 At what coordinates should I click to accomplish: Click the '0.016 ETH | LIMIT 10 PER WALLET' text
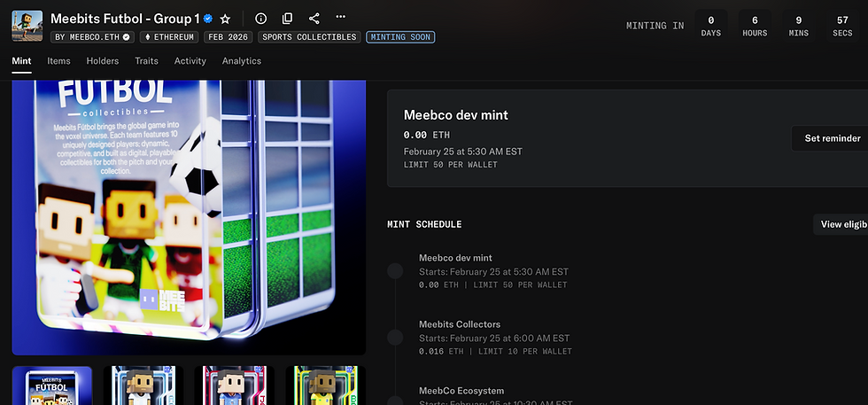[x=495, y=351]
